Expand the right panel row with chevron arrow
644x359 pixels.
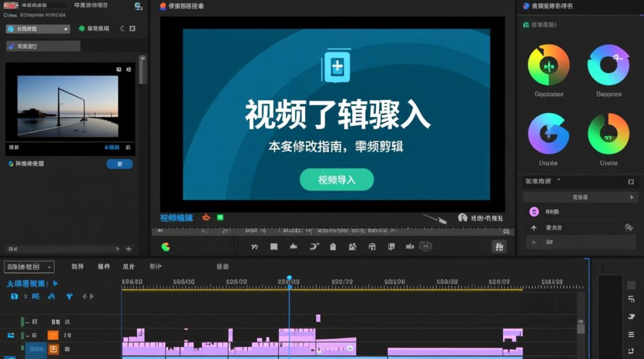pyautogui.click(x=580, y=197)
